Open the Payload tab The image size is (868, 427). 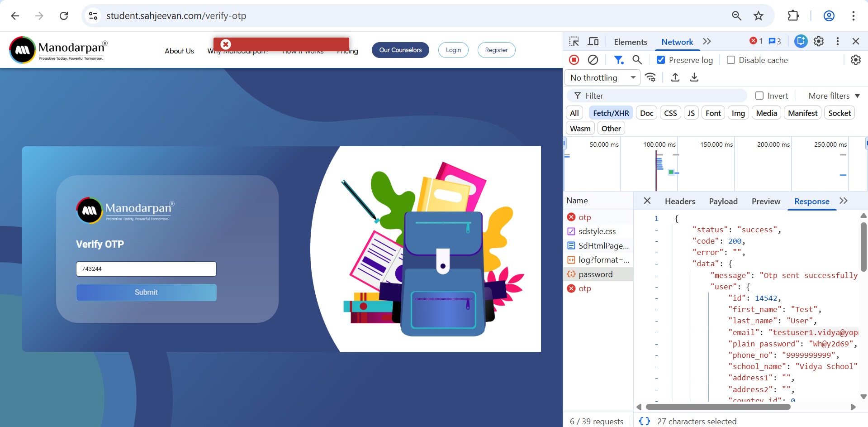point(723,201)
